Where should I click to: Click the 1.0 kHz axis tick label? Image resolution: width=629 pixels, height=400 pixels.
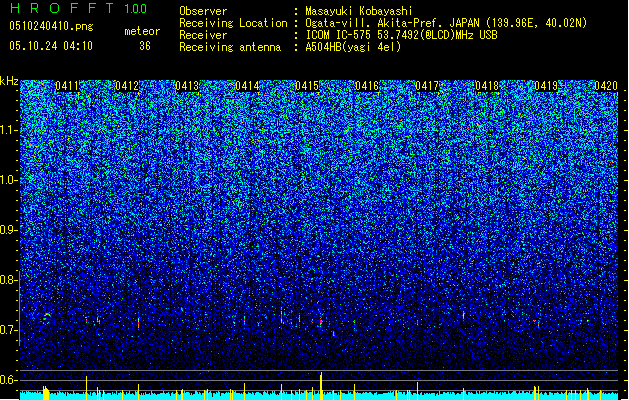tap(9, 180)
